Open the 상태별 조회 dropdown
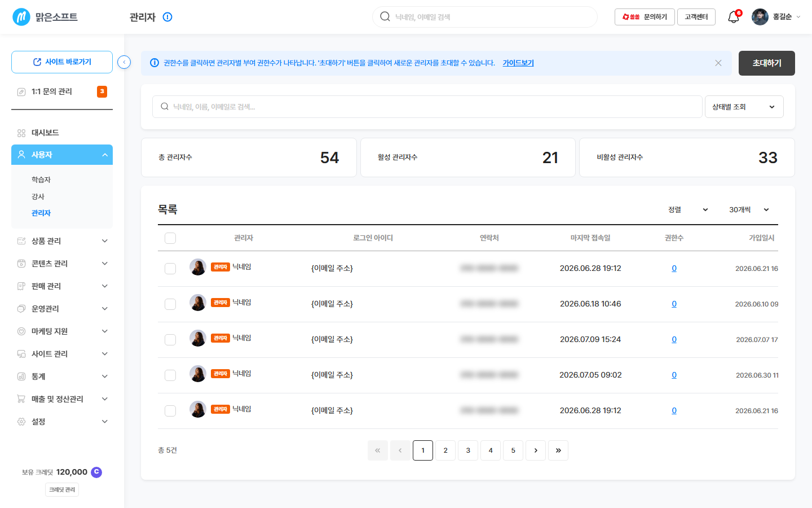 tap(744, 107)
